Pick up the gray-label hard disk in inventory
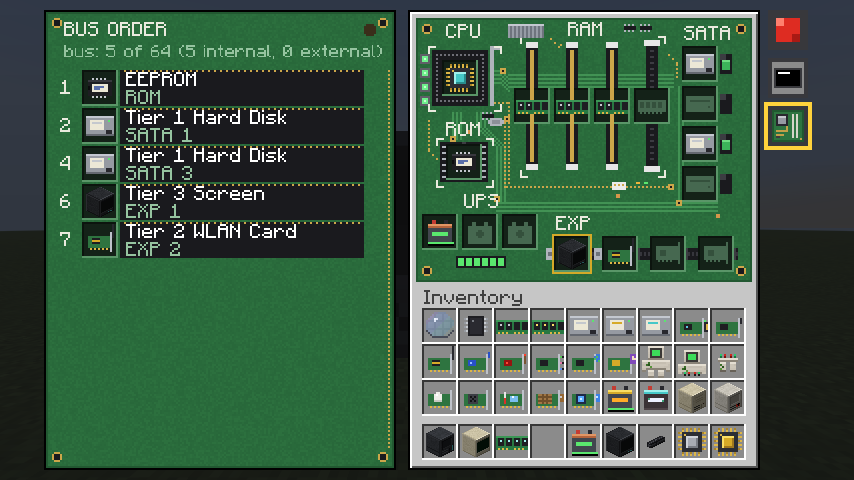The image size is (854, 480). click(x=583, y=326)
